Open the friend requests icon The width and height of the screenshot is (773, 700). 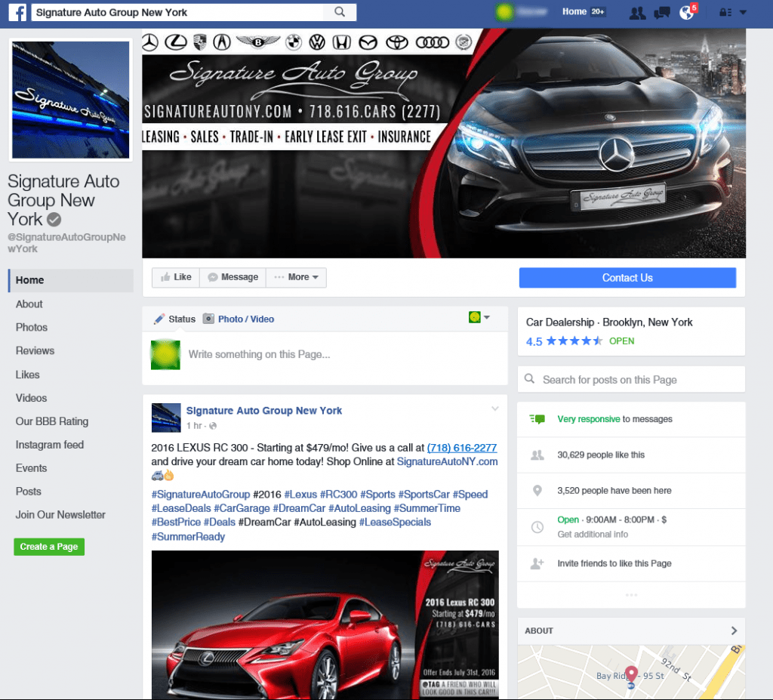coord(637,12)
